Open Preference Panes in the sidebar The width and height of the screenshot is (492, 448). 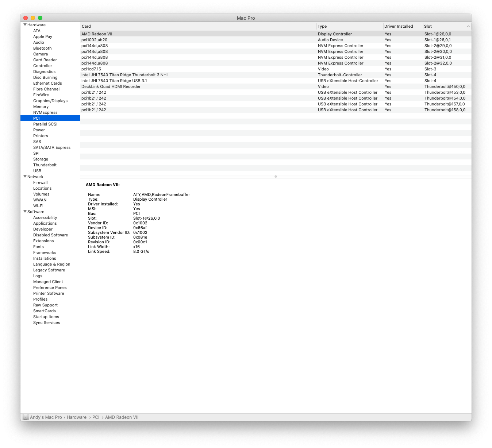click(x=50, y=287)
